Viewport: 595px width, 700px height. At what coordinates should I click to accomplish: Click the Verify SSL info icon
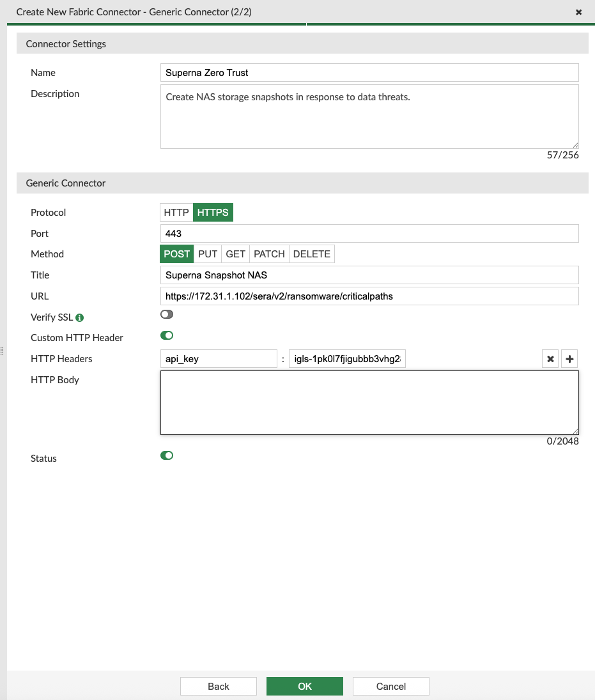click(80, 317)
